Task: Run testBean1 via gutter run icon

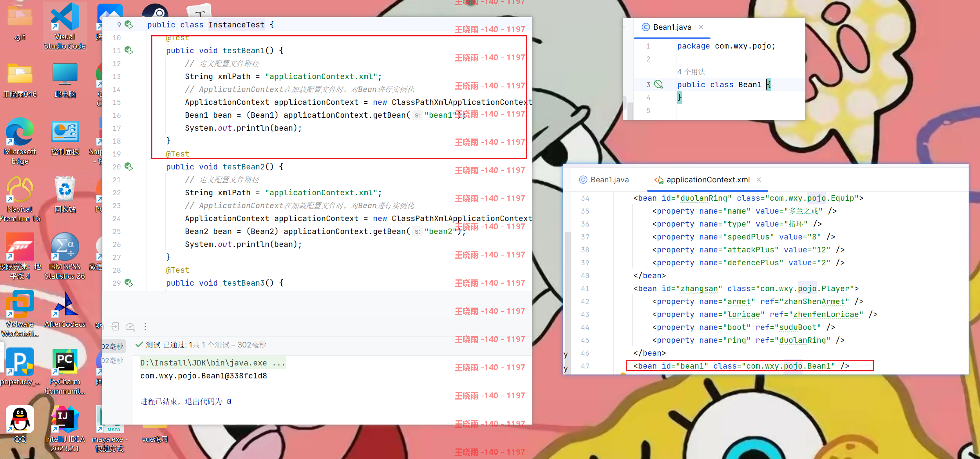Action: pos(128,50)
